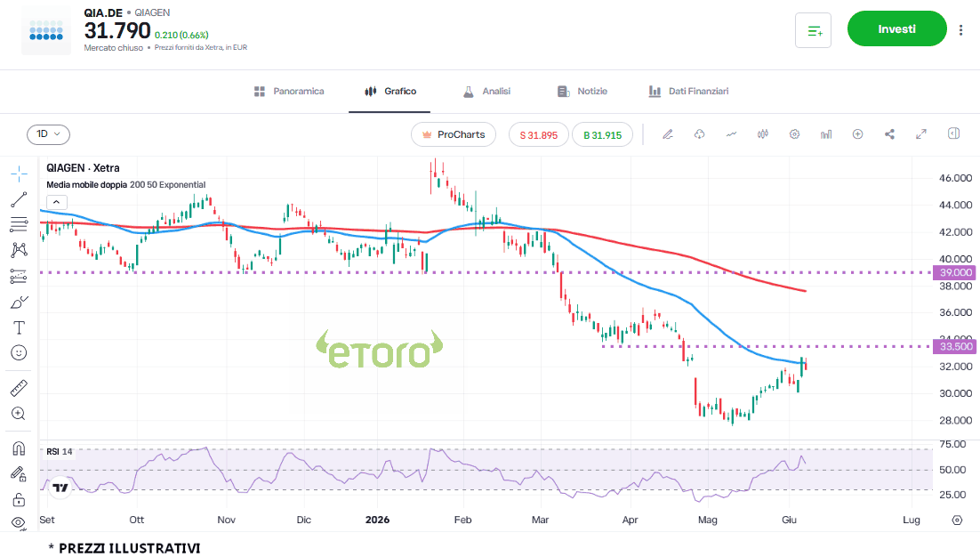980x557 pixels.
Task: Toggle magnet snapping mode
Action: [x=19, y=448]
